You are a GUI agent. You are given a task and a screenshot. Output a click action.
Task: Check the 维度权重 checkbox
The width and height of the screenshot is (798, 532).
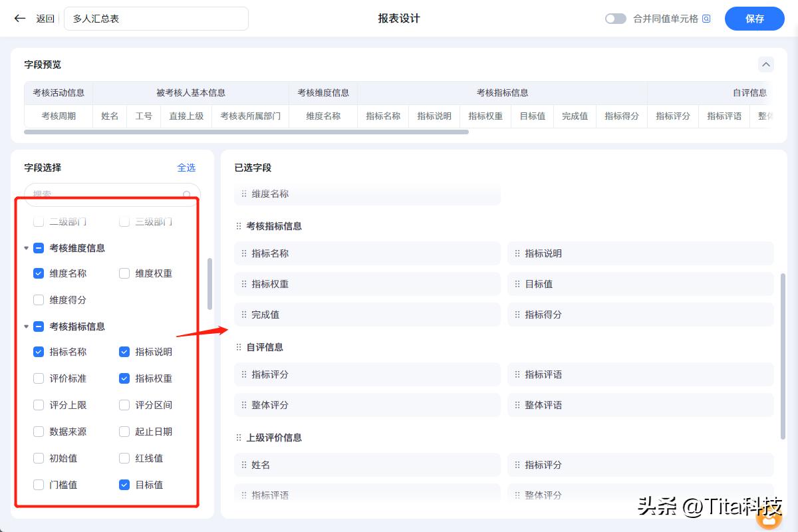pos(124,273)
